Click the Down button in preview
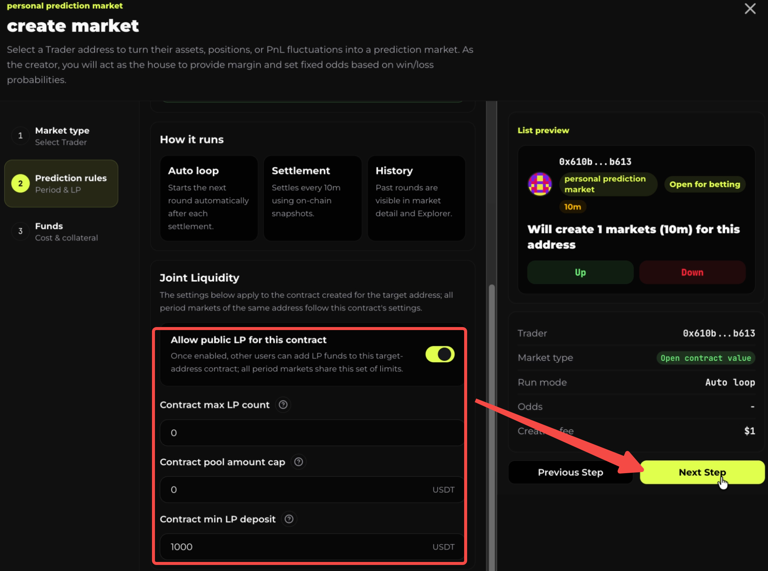The image size is (768, 571). 692,272
